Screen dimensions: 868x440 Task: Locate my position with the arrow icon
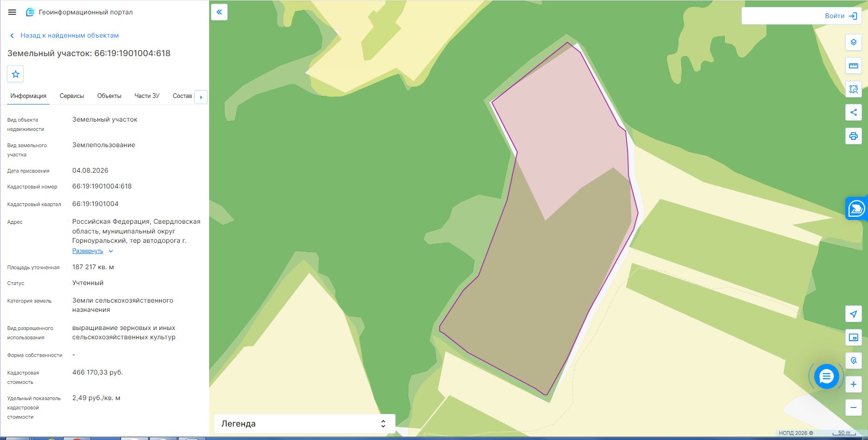[x=853, y=314]
